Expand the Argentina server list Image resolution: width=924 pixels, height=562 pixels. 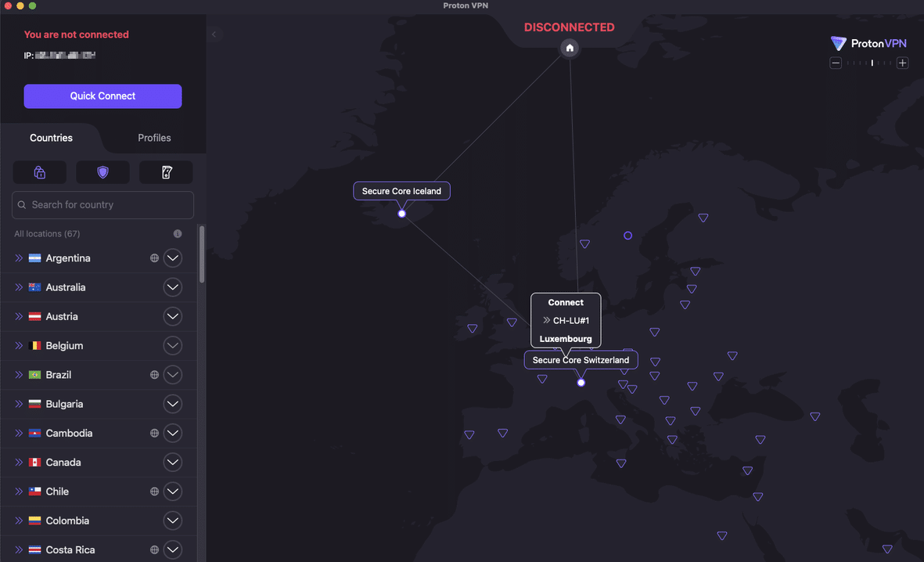click(173, 258)
